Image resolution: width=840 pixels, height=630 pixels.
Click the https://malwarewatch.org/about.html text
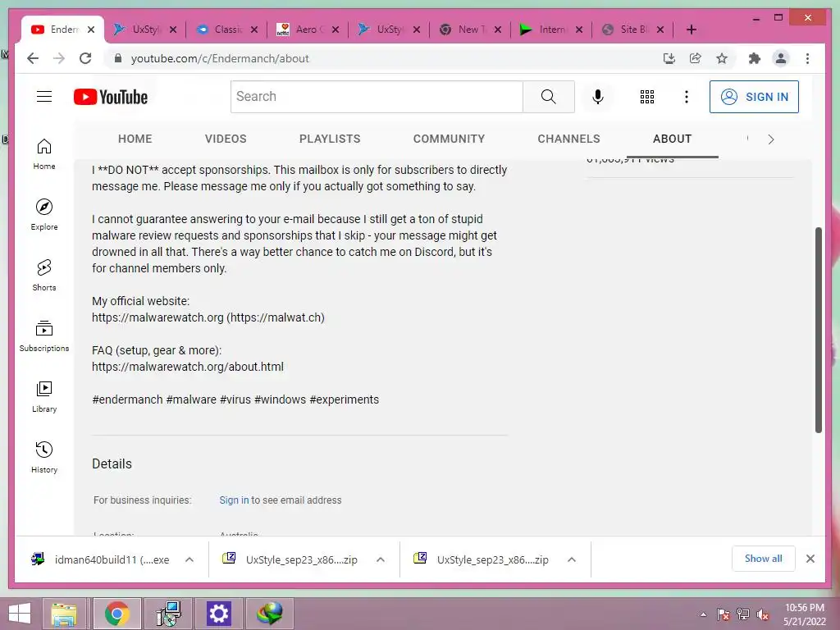188,367
